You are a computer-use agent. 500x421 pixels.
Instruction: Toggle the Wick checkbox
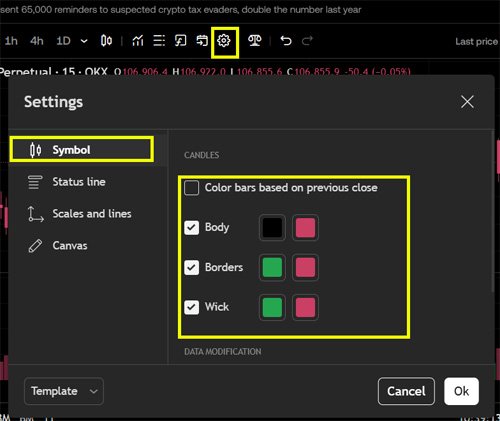pos(192,307)
